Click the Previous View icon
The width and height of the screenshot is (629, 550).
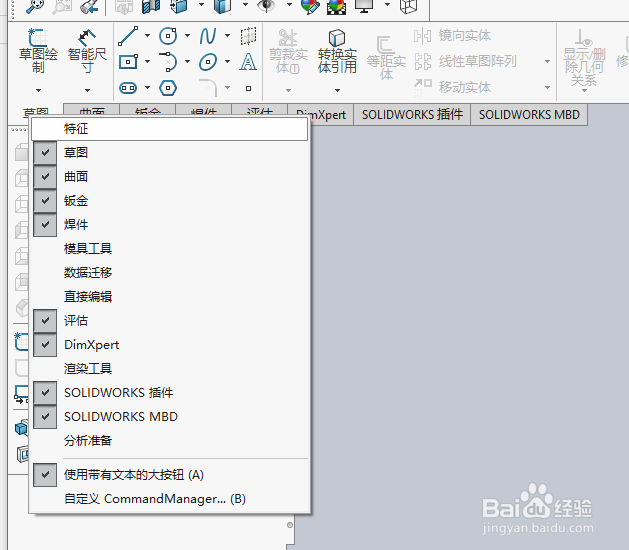pos(89,6)
